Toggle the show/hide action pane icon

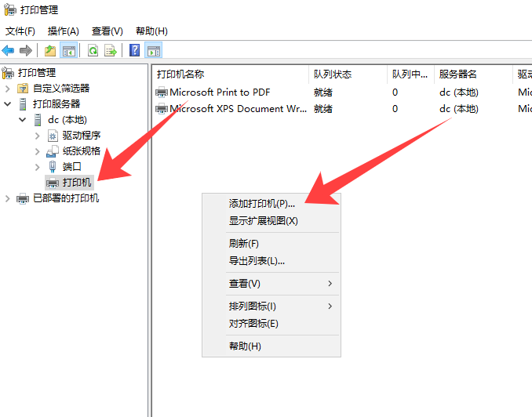point(154,51)
